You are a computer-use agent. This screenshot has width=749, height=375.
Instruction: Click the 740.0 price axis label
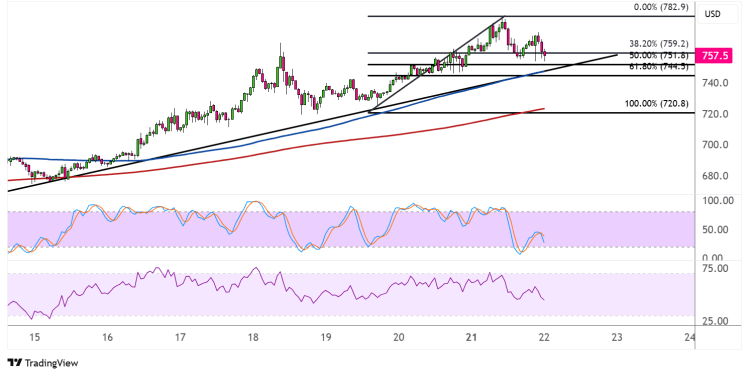716,83
